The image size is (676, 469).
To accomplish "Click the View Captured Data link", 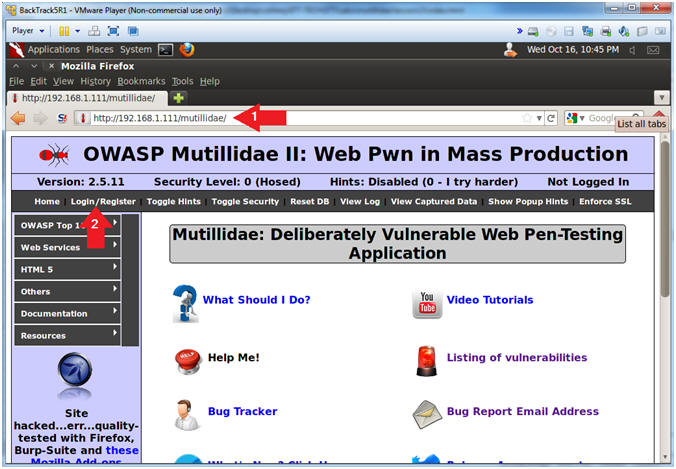I will pyautogui.click(x=434, y=201).
